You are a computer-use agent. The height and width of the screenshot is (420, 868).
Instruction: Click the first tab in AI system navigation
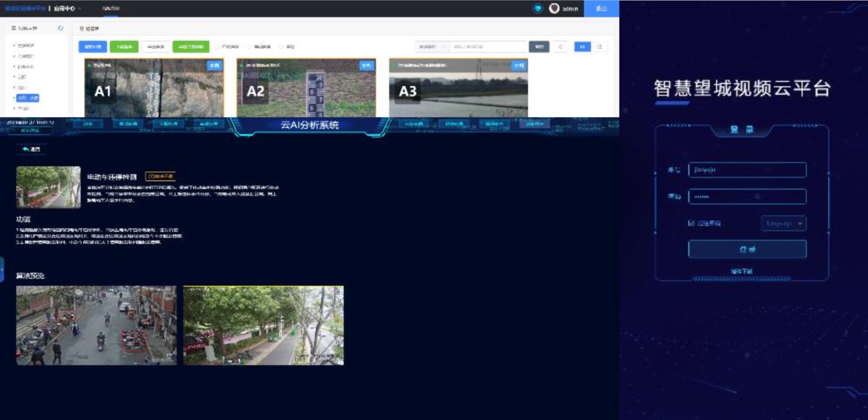[x=88, y=124]
